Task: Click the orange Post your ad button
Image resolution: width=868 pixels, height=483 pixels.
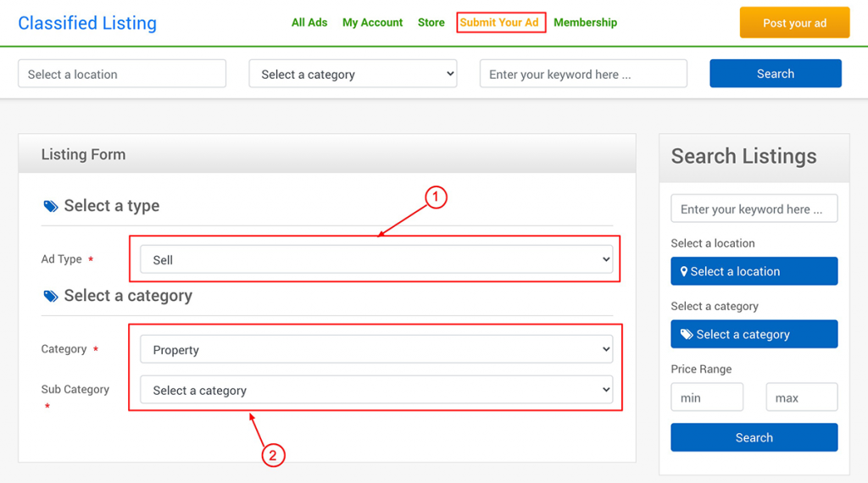Action: (x=794, y=23)
